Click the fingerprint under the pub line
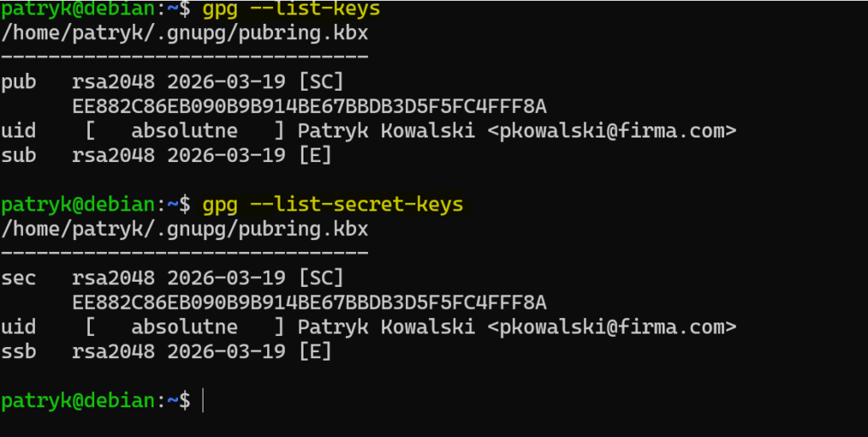The image size is (868, 437). coord(309,108)
